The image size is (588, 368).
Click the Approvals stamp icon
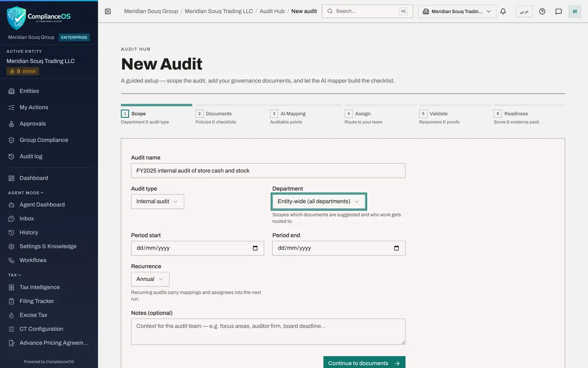[x=11, y=124]
